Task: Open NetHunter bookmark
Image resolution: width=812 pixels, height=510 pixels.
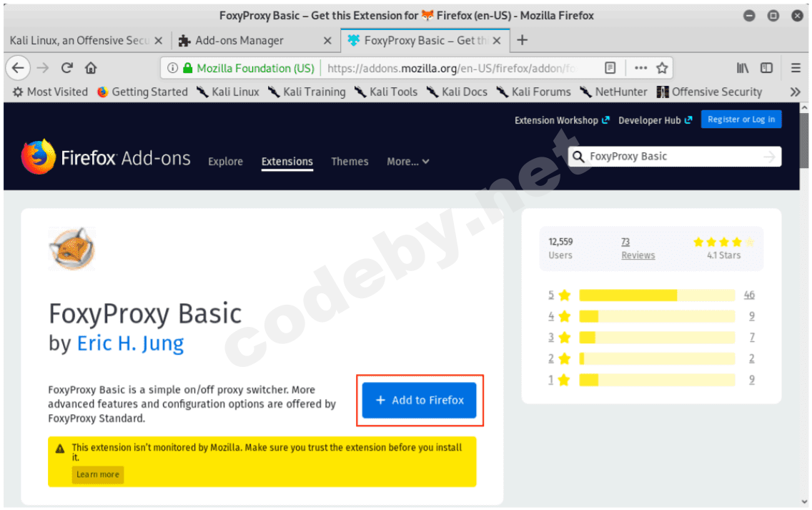Action: [614, 92]
